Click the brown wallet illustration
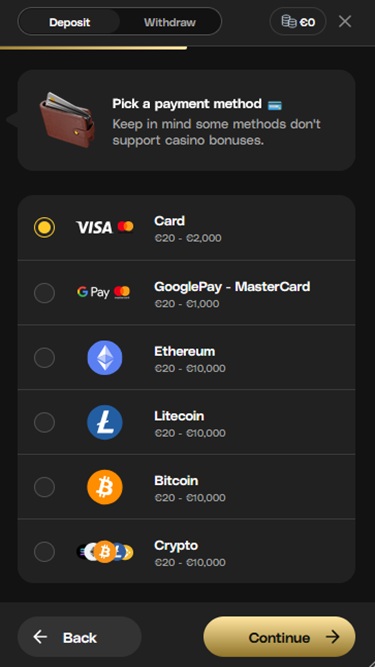 click(67, 120)
